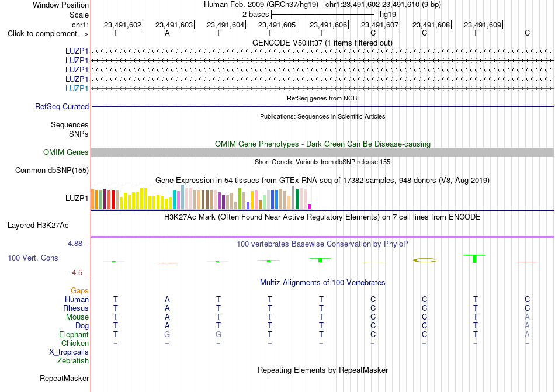Open 100 vertebrates Basewise Conservation by PhyloP title
Image resolution: width=555 pixels, height=392 pixels.
322,244
